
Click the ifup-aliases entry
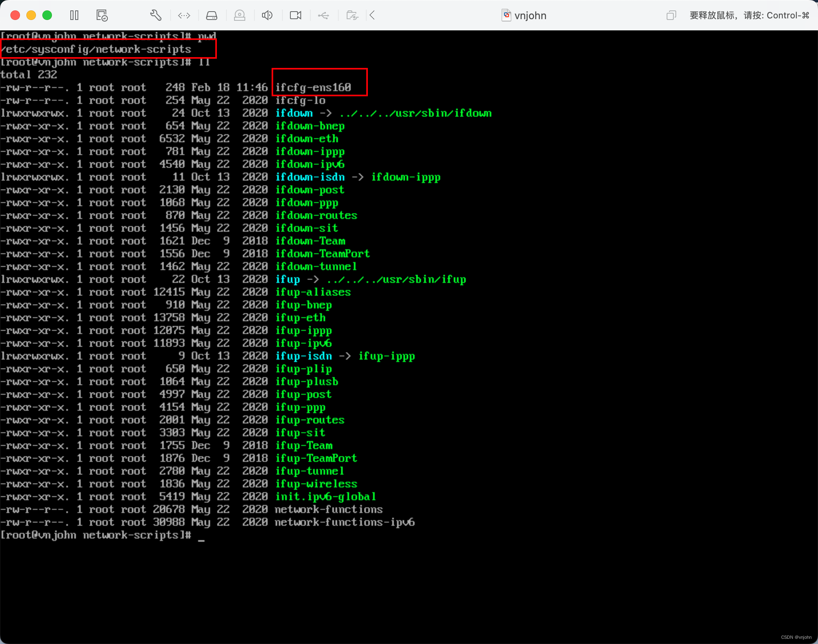[313, 292]
